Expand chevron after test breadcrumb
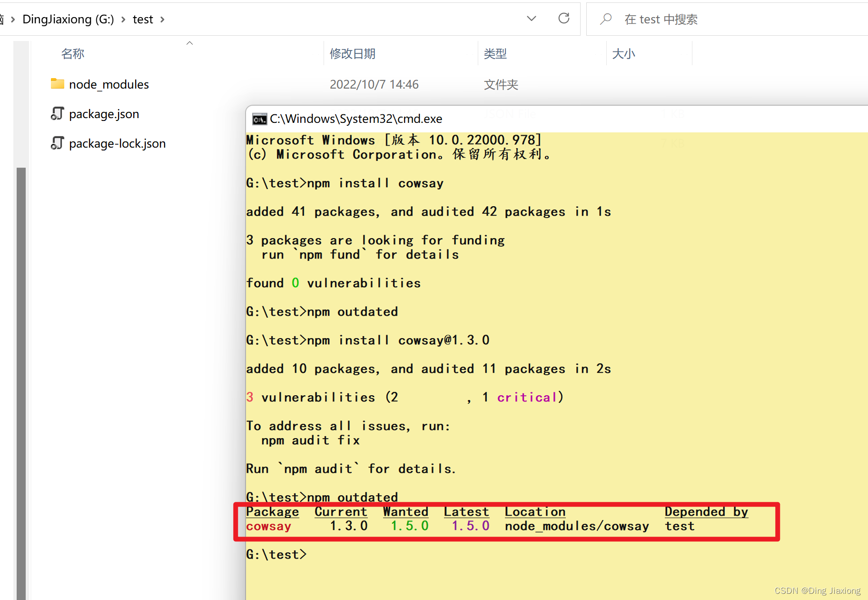The height and width of the screenshot is (600, 868). tap(162, 19)
